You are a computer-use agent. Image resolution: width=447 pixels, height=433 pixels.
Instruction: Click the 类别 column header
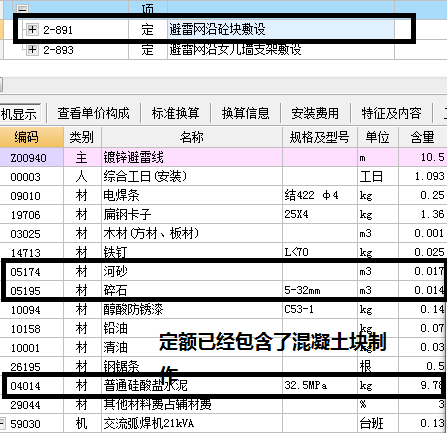(x=82, y=137)
